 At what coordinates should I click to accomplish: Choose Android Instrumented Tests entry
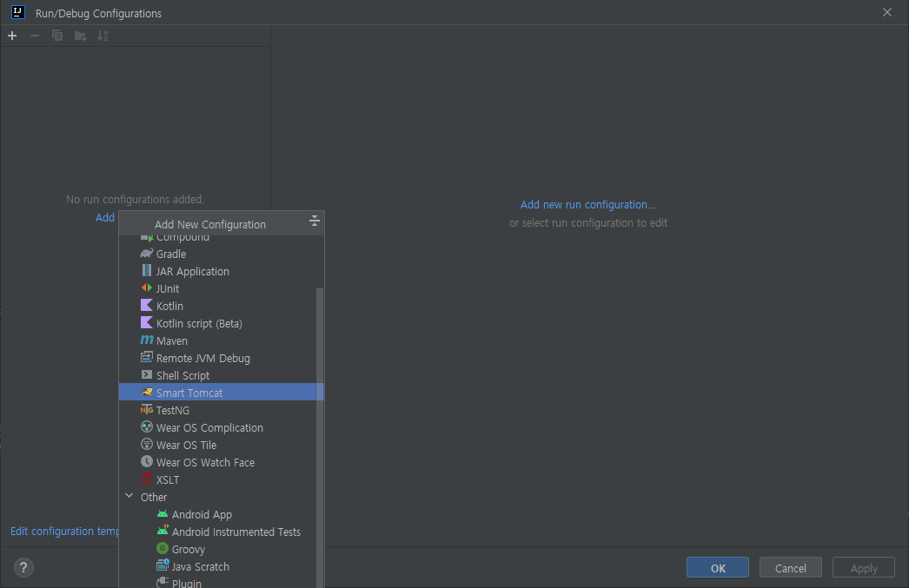[x=220, y=532]
